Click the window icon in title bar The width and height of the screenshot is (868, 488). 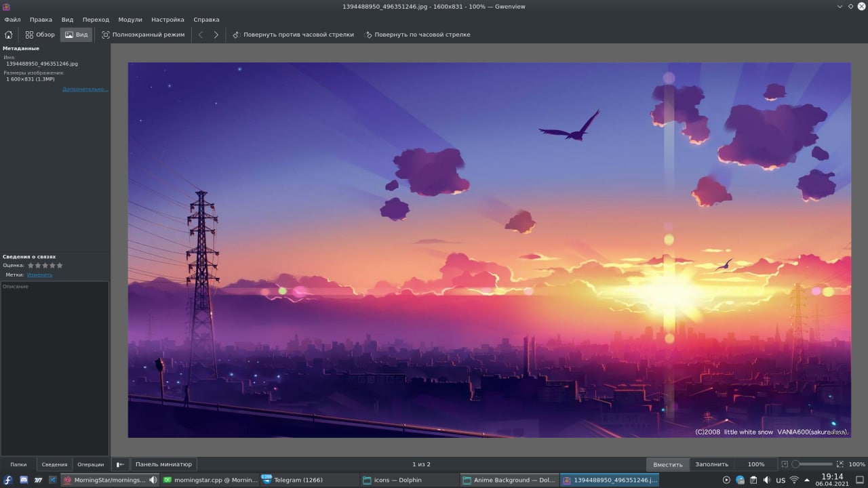click(6, 6)
